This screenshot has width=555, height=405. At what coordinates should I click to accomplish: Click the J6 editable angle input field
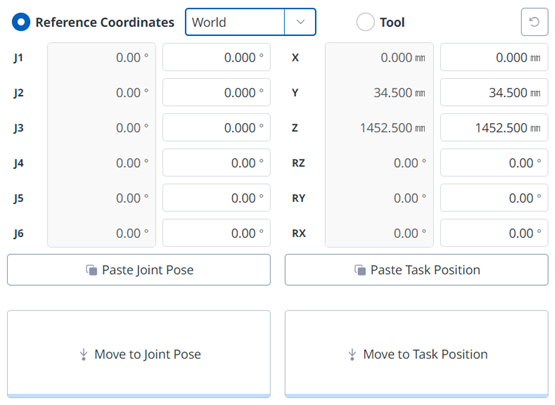(217, 233)
